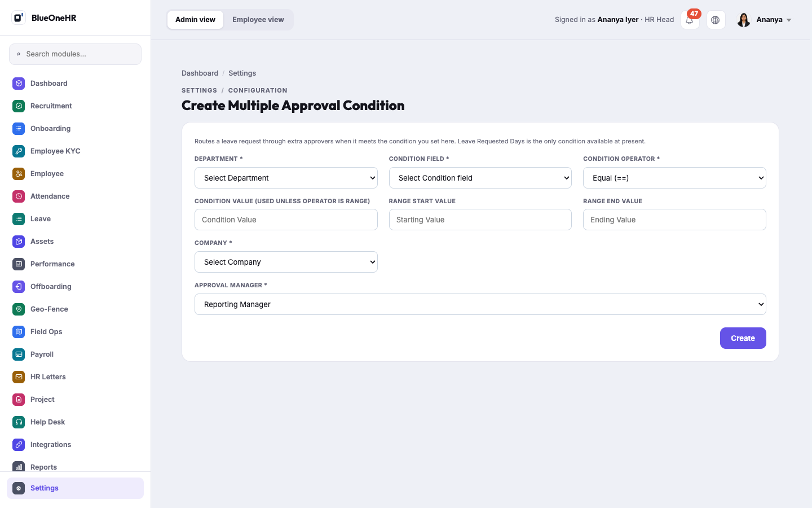Viewport: 812px width, 508px height.
Task: Click the Recruitment sidebar icon
Action: (19, 106)
